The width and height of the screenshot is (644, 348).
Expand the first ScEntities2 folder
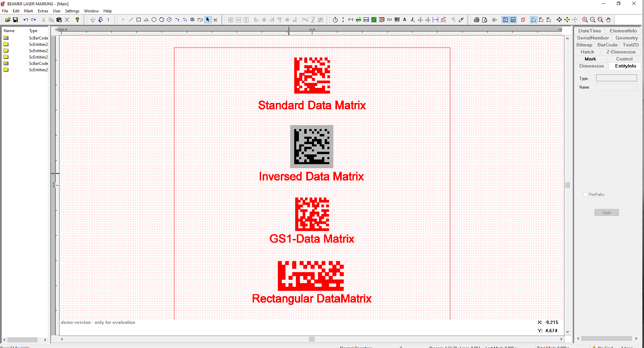pyautogui.click(x=6, y=44)
